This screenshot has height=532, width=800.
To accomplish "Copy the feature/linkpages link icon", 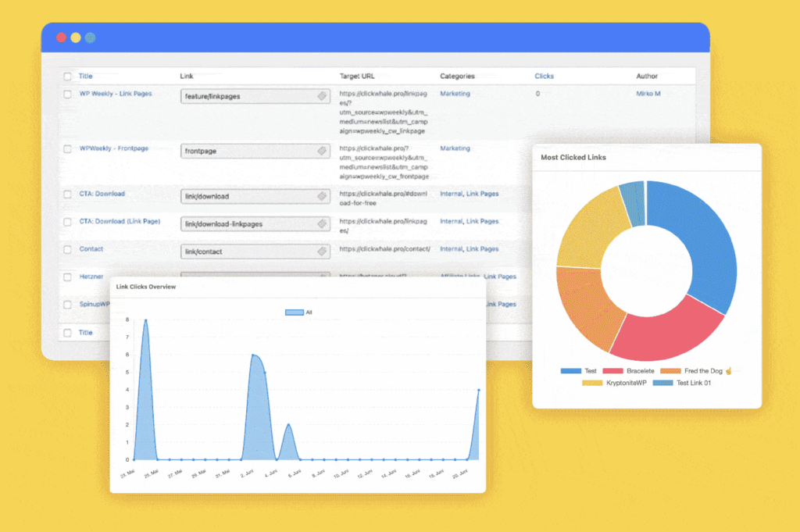I will [322, 96].
